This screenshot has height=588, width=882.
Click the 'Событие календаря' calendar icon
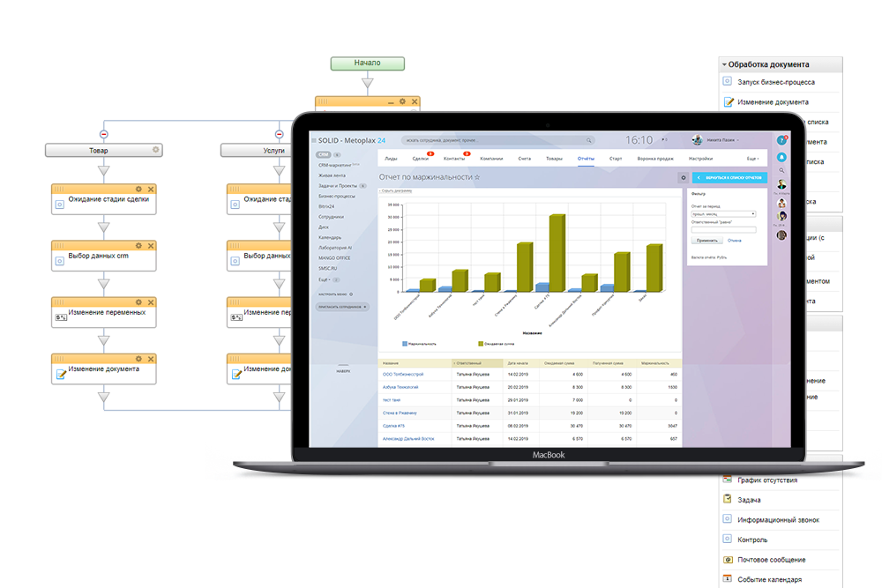728,578
